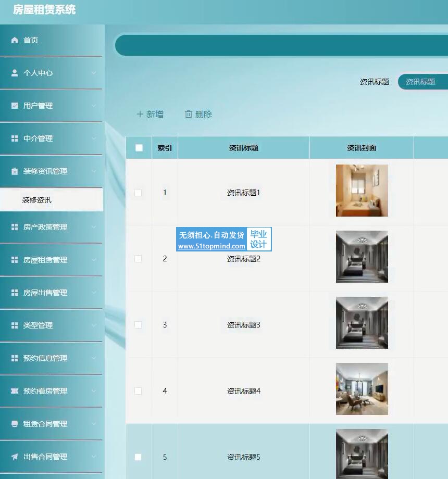Expand the 租赁合同管理 chevron

(94, 424)
